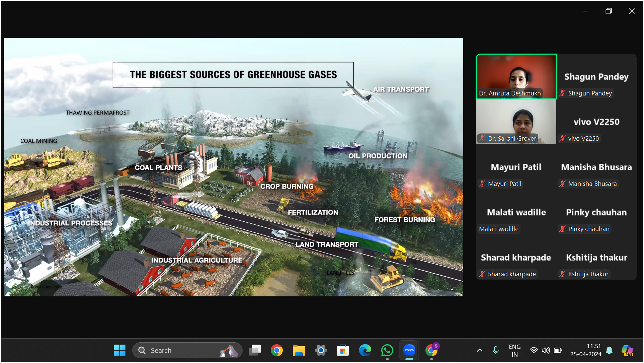The height and width of the screenshot is (363, 644).
Task: Click the speaker volume icon
Action: click(x=546, y=350)
